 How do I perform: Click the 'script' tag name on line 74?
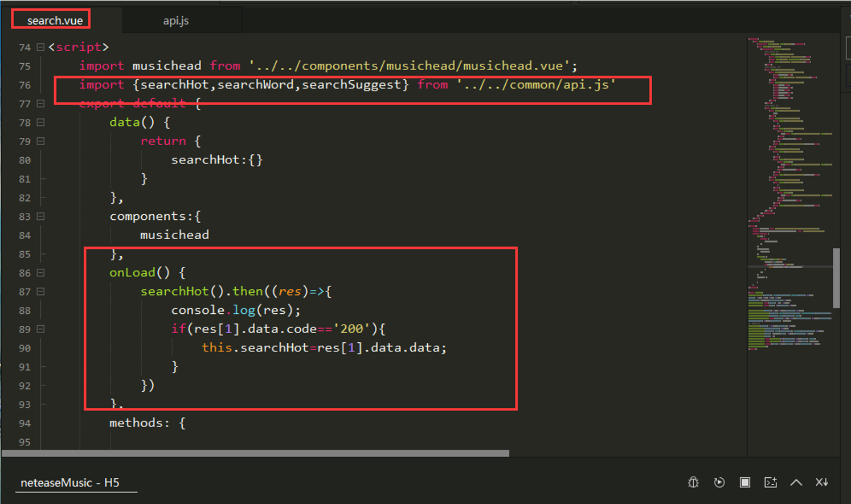(79, 47)
